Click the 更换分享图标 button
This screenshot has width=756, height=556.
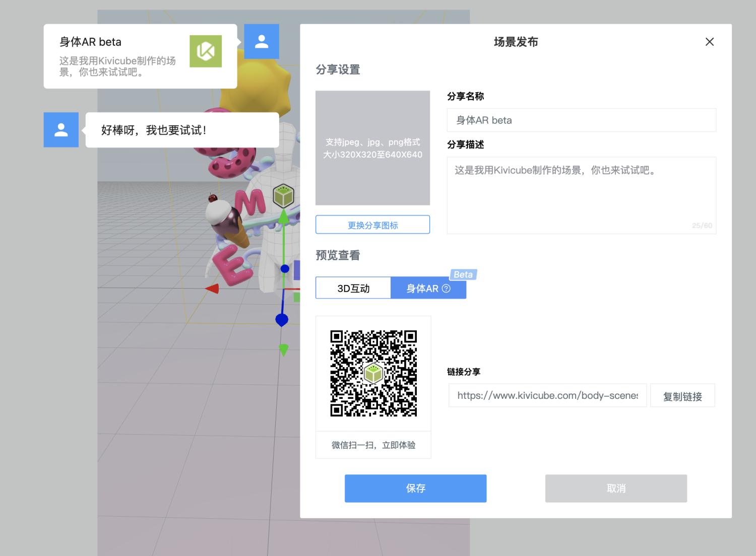click(372, 225)
